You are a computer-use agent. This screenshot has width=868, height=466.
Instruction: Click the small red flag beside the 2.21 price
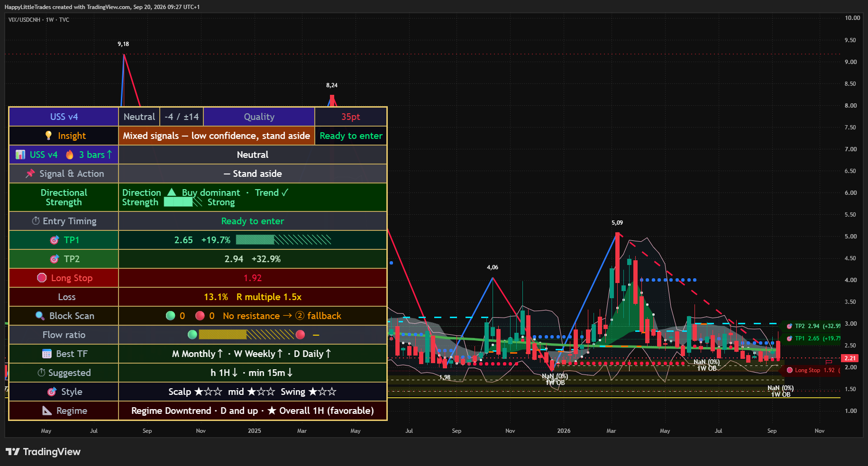click(x=829, y=362)
